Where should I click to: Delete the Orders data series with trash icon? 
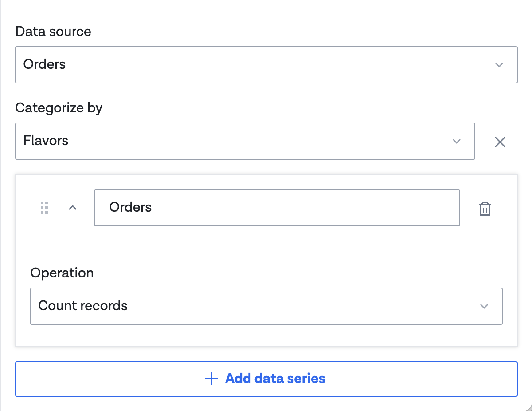485,209
